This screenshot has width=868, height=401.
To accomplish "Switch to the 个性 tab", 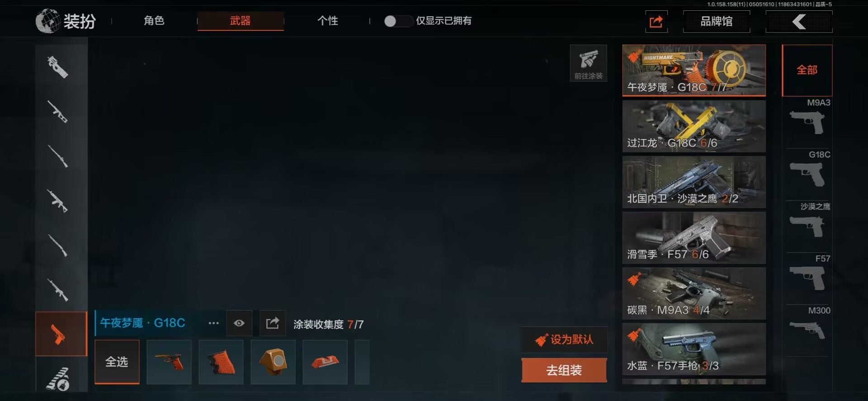I will (x=328, y=21).
